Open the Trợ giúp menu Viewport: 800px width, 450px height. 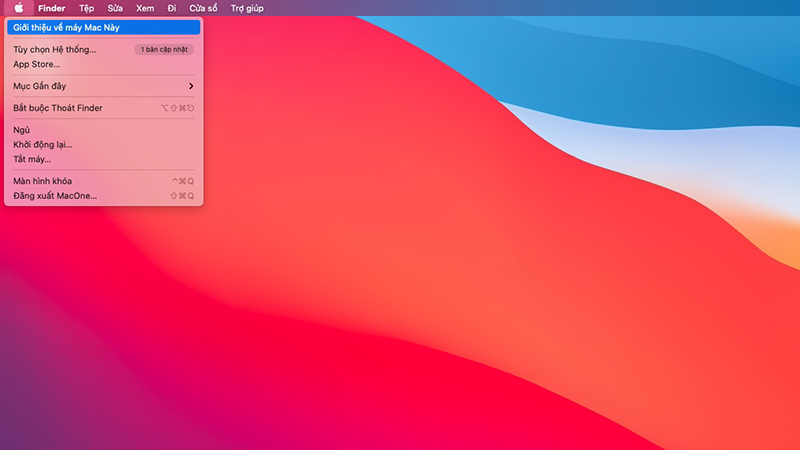tap(247, 8)
